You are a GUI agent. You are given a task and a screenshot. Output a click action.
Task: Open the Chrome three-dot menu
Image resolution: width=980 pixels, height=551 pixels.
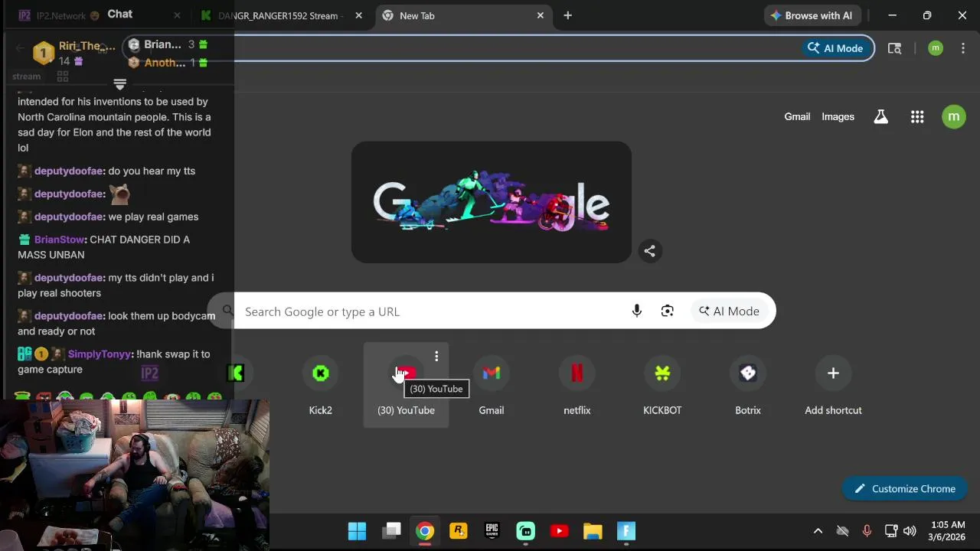click(962, 48)
